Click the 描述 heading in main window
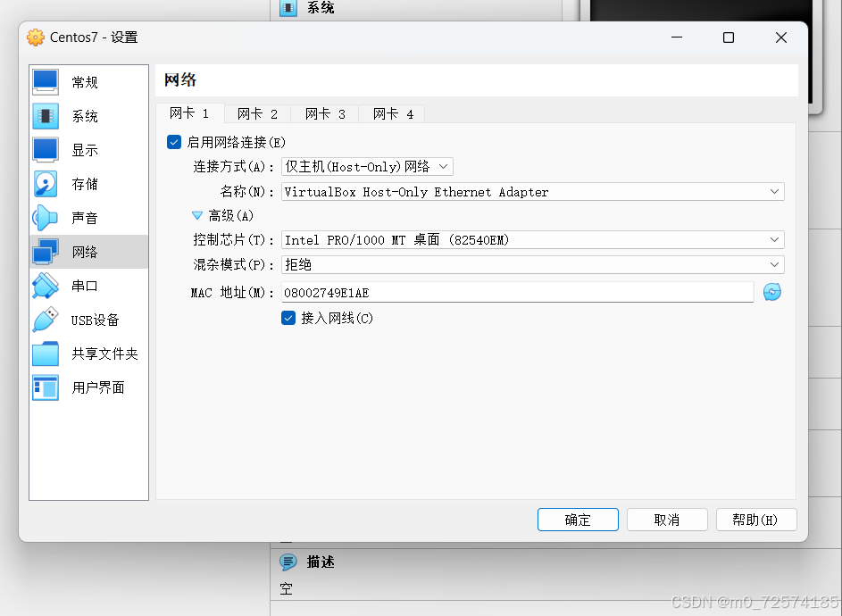Viewport: 842px width, 616px height. pyautogui.click(x=321, y=562)
